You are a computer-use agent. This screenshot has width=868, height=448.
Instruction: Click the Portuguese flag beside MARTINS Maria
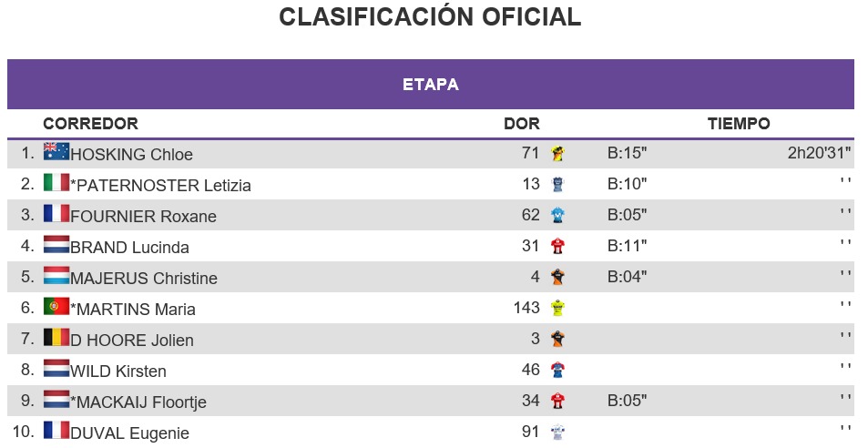coord(56,307)
